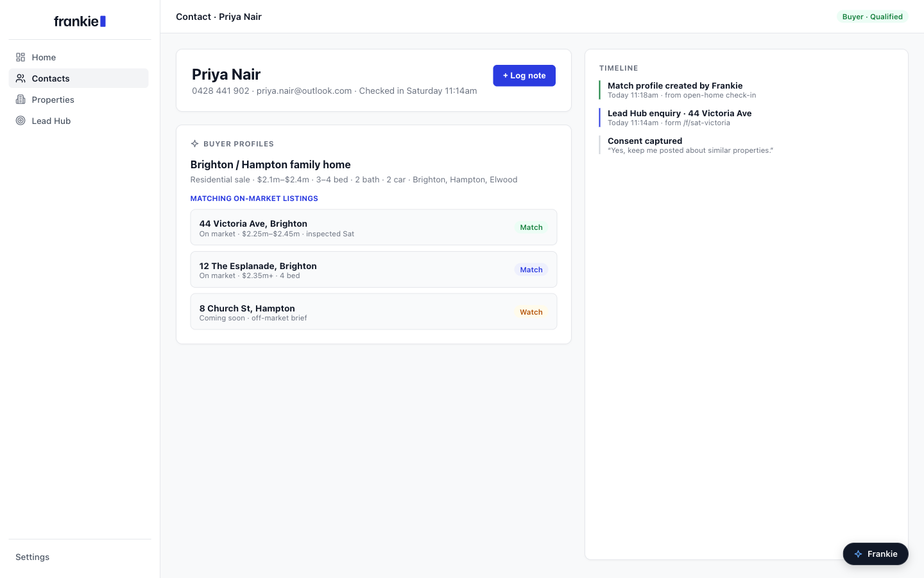Open Lead Hub from the sidebar
The width and height of the screenshot is (924, 578).
(78, 121)
